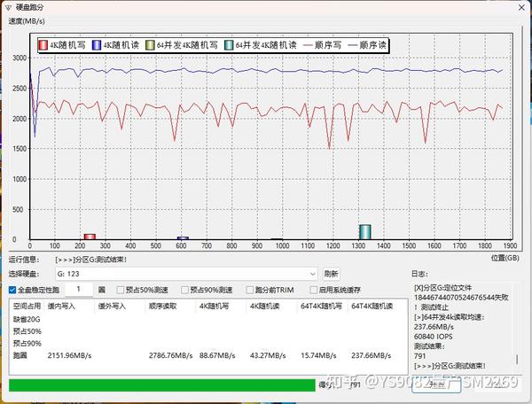Tick the 启用系统缓存 checkbox
Image resolution: width=532 pixels, height=404 pixels.
(314, 290)
